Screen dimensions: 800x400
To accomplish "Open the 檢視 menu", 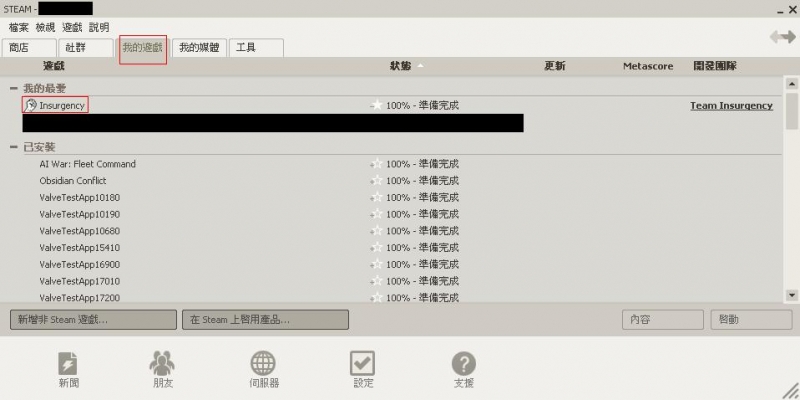I will coord(45,28).
